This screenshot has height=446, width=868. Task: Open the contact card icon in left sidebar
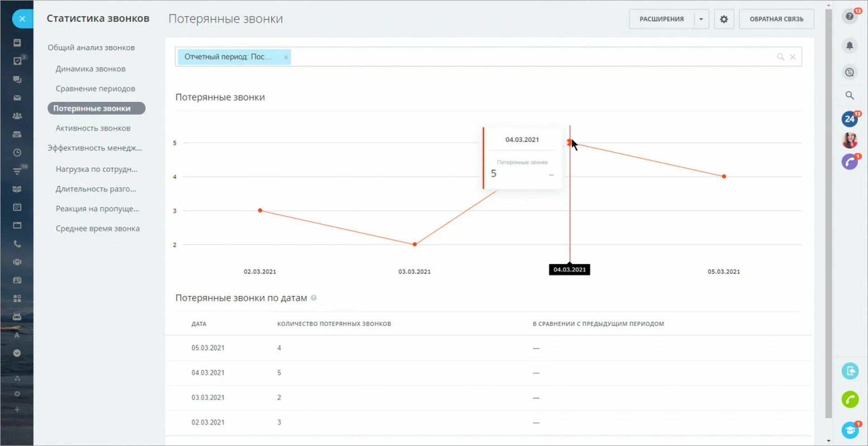click(x=17, y=280)
